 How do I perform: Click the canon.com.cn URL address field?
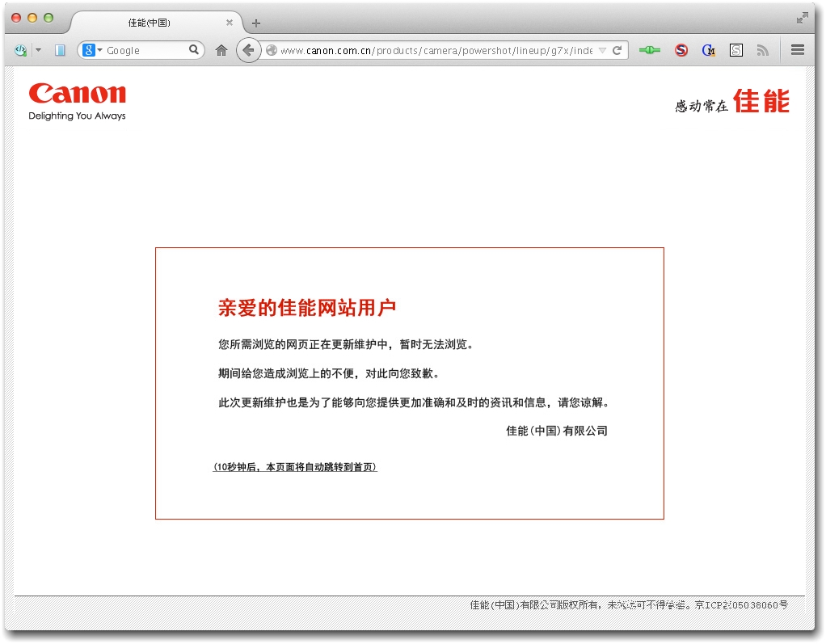(x=436, y=51)
